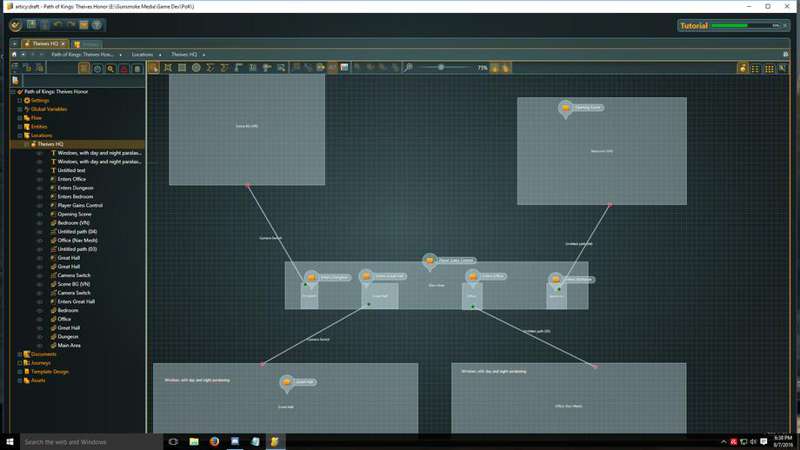Switch to the second faded tab
The image size is (800, 450).
coord(87,44)
